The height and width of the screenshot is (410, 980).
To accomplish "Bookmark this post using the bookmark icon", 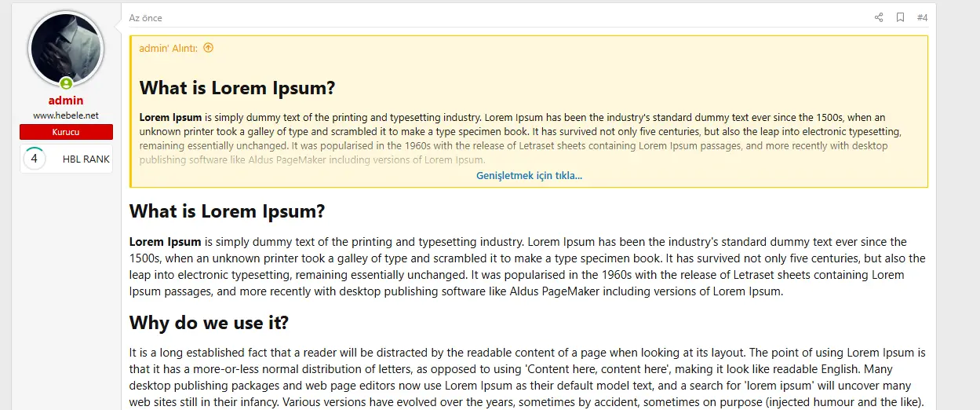I will coord(900,17).
